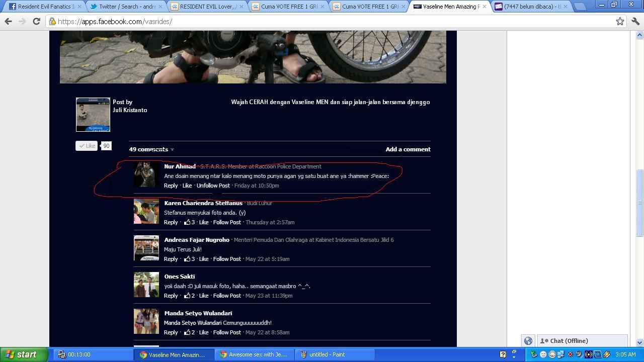Screen dimensions: 644x362
Task: Click the May 23 at 11:39pm timestamp
Action: (x=269, y=296)
